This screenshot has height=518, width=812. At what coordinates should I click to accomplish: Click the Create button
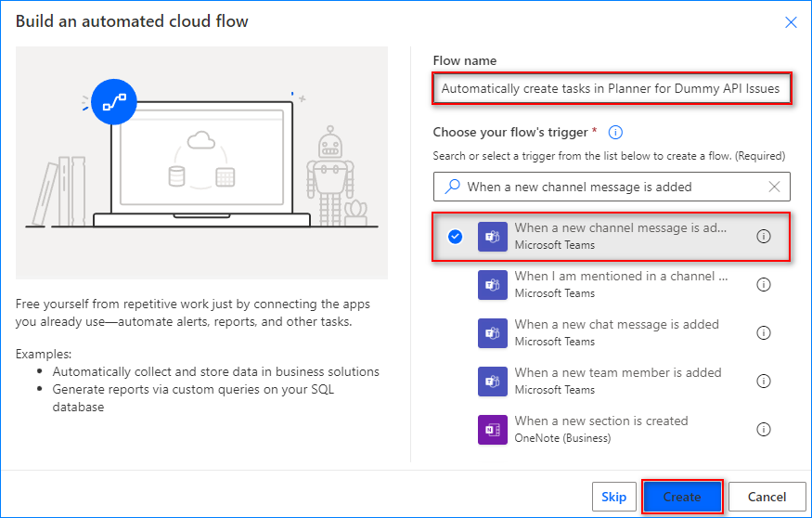(x=682, y=497)
